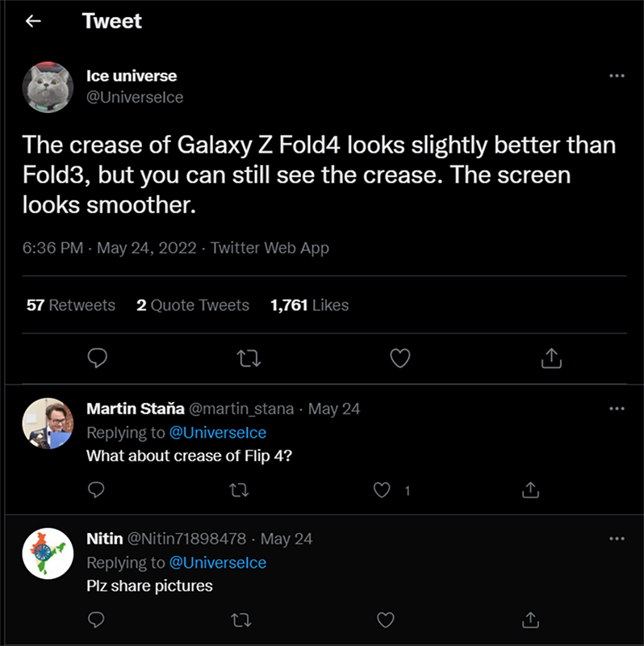The height and width of the screenshot is (646, 644).
Task: Share Nitin's reply
Action: coord(530,620)
